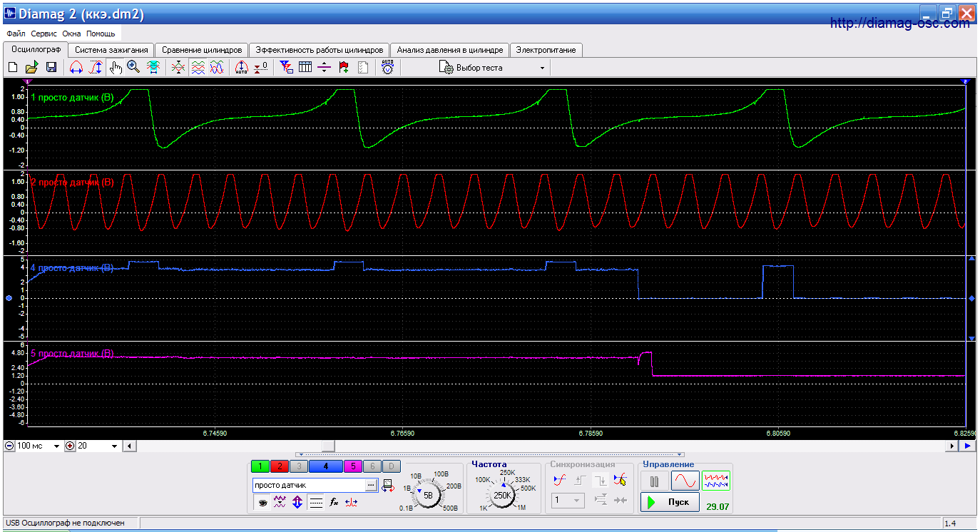Click the zero level alignment icon

click(x=261, y=68)
